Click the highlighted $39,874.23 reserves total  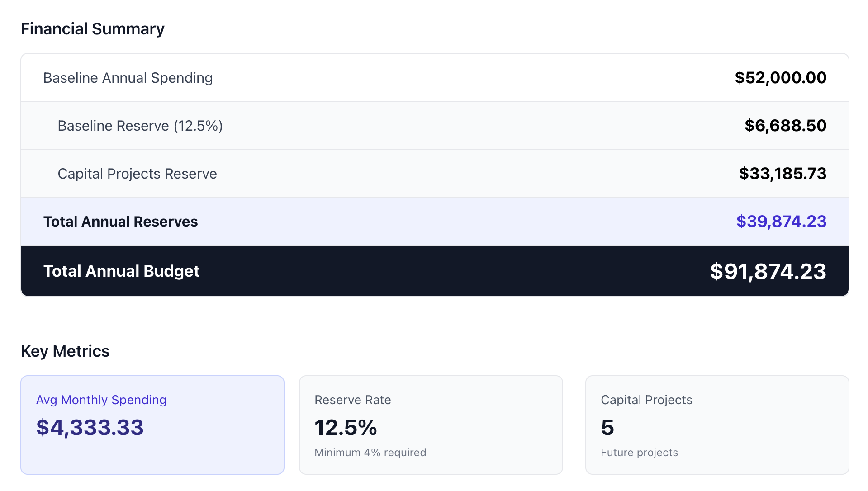click(x=781, y=222)
